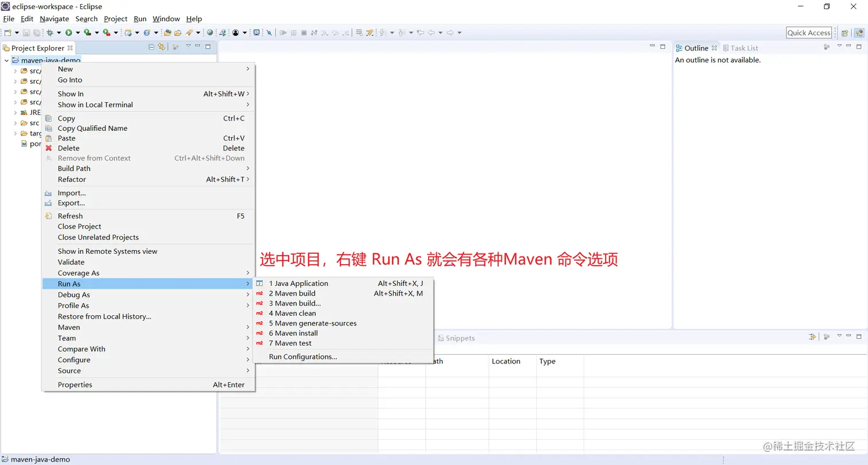This screenshot has width=868, height=465.
Task: Open the External Tools dropdown arrow
Action: (x=116, y=33)
